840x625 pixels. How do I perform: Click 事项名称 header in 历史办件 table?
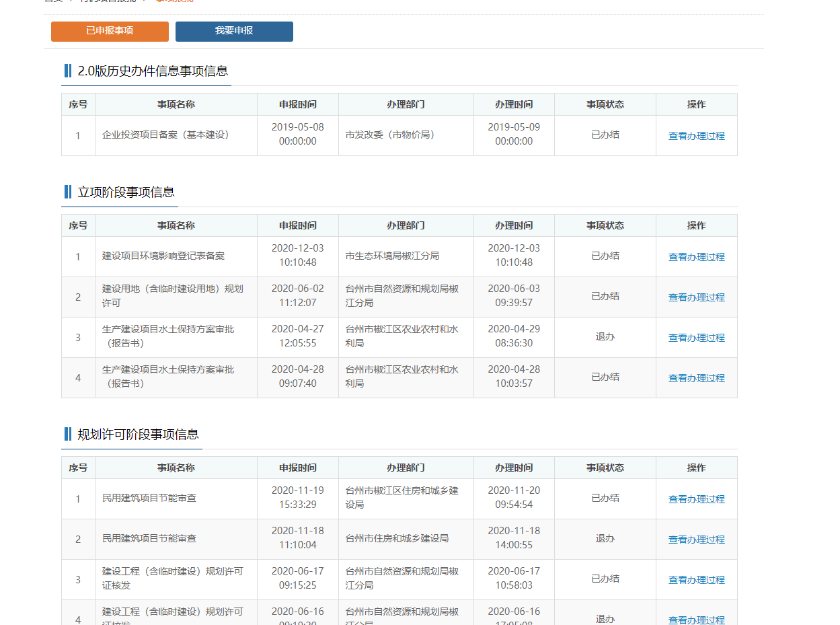click(176, 104)
